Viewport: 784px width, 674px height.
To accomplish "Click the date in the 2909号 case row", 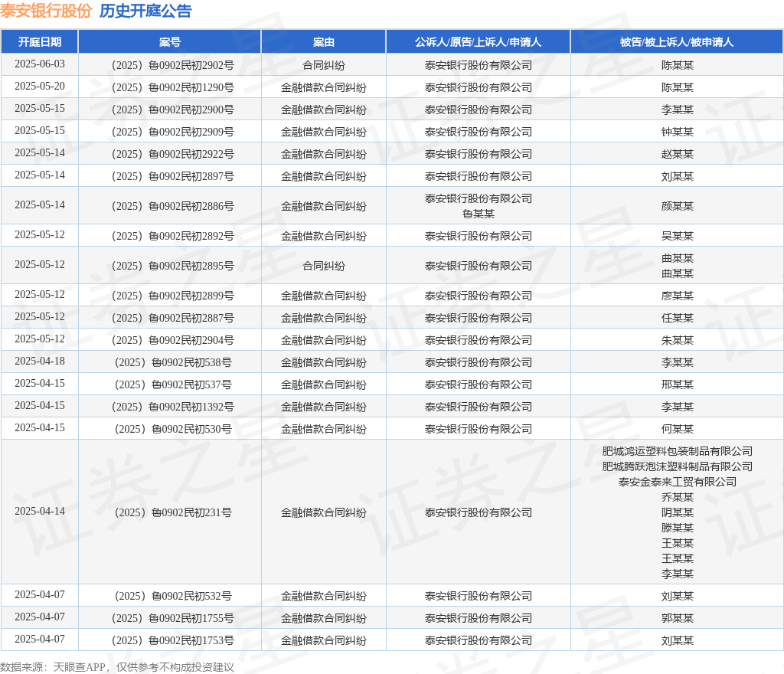I will click(40, 130).
